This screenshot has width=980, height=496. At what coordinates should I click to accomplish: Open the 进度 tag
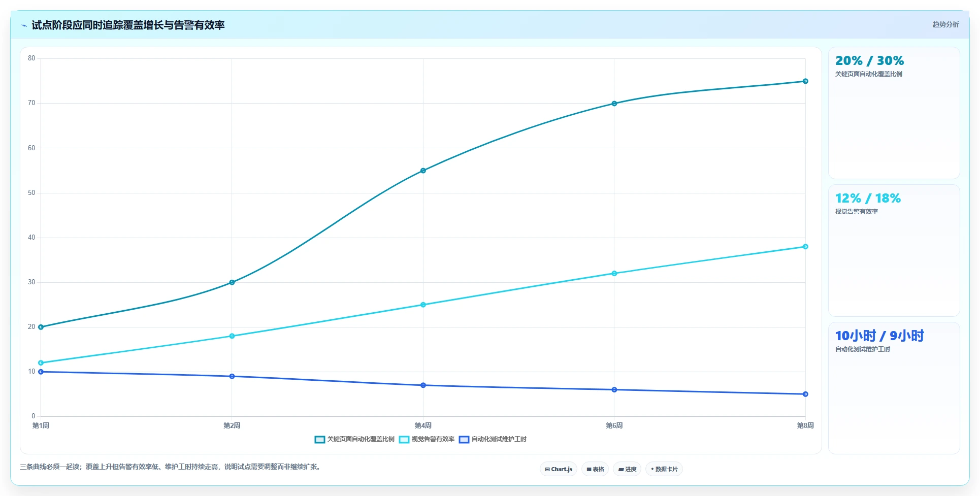627,469
